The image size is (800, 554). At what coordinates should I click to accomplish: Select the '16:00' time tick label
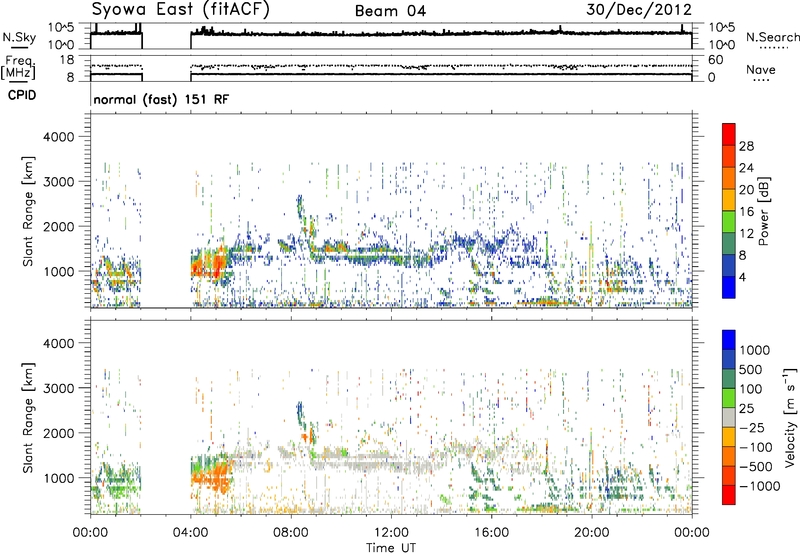pos(491,533)
